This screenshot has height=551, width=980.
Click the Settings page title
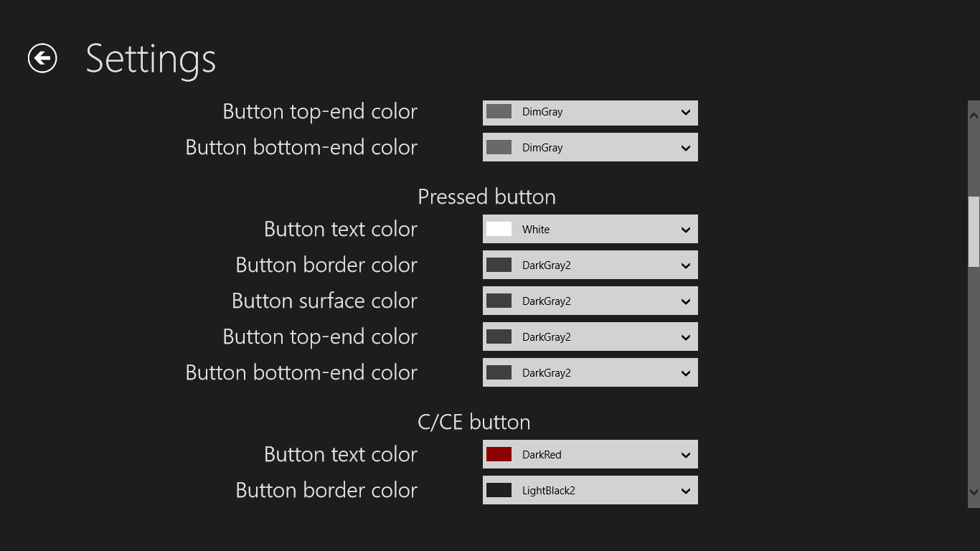tap(151, 59)
